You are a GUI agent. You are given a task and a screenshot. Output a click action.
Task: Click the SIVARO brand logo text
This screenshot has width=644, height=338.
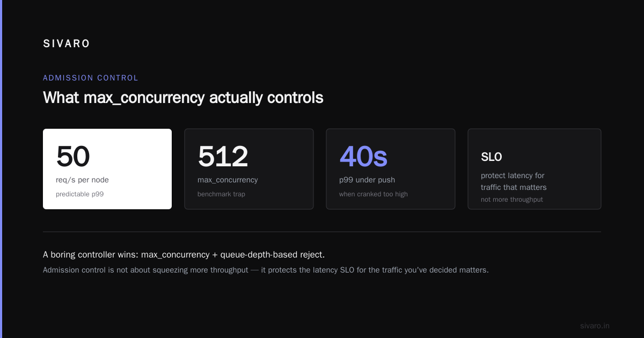coord(67,44)
